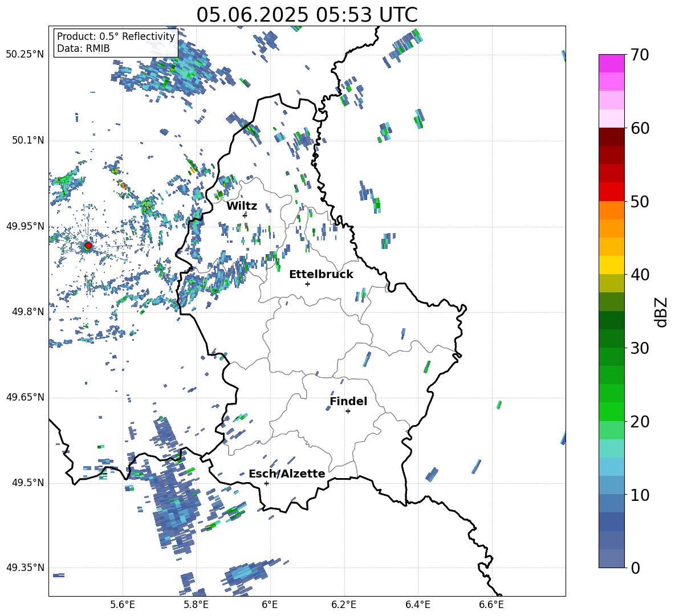Viewport: 675px width, 616px height.
Task: Click the 'Product: 0.5° Reflectivity' text
Action: [116, 36]
